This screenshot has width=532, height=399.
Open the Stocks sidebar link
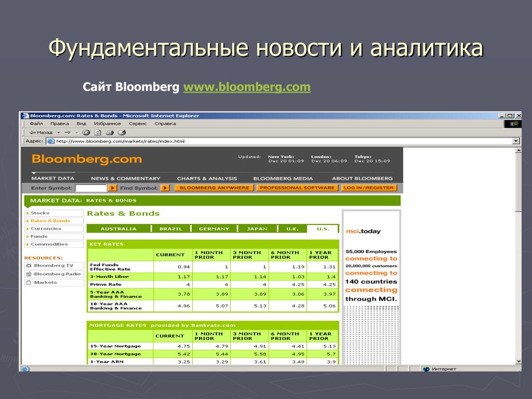click(x=54, y=213)
